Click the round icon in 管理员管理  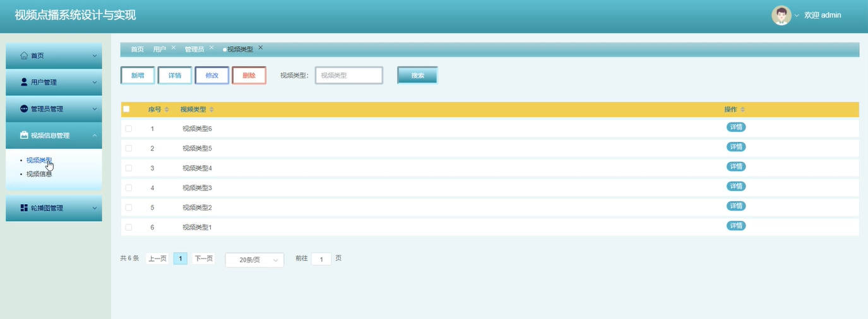click(x=24, y=108)
